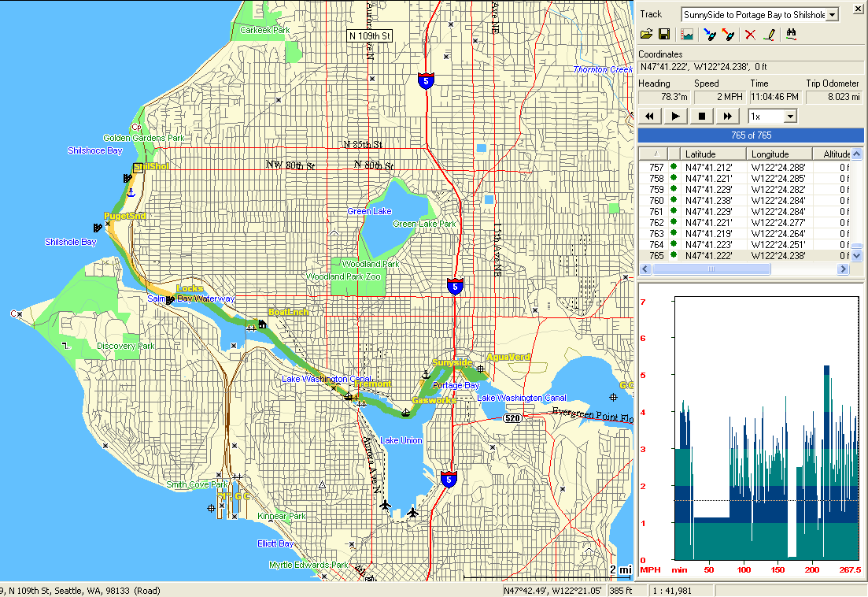This screenshot has height=597, width=868.
Task: Save the track with floppy disk icon
Action: click(664, 35)
